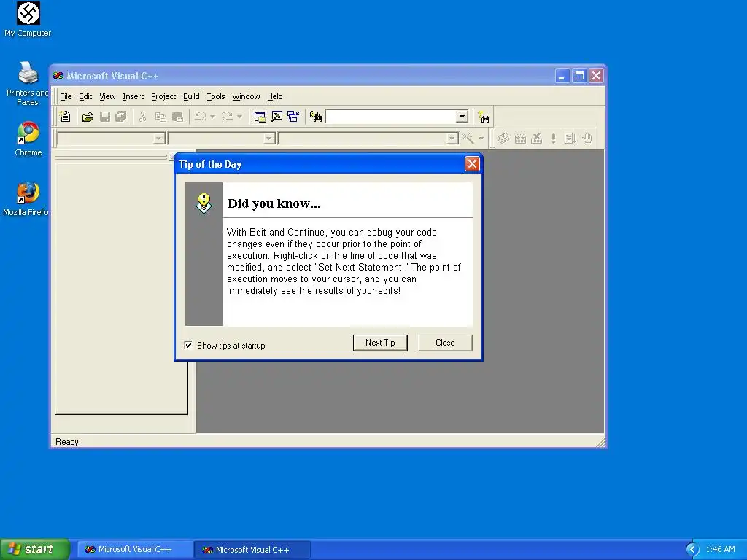747x560 pixels.
Task: Expand the WizardBar members combo box
Action: point(452,139)
